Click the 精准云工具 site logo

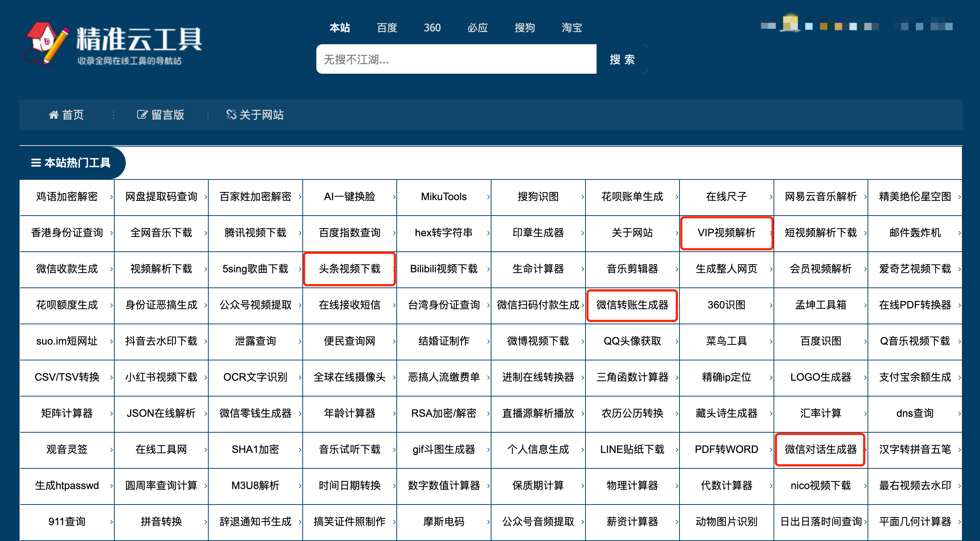(x=113, y=44)
